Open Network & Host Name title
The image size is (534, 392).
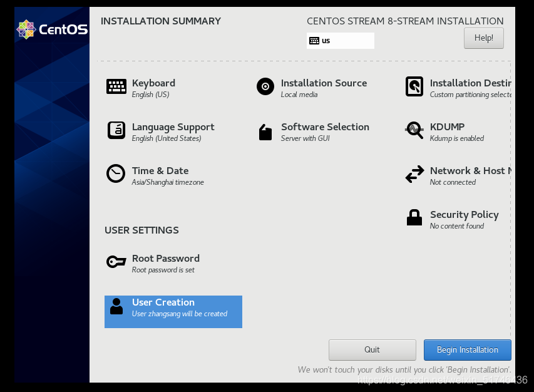[470, 170]
